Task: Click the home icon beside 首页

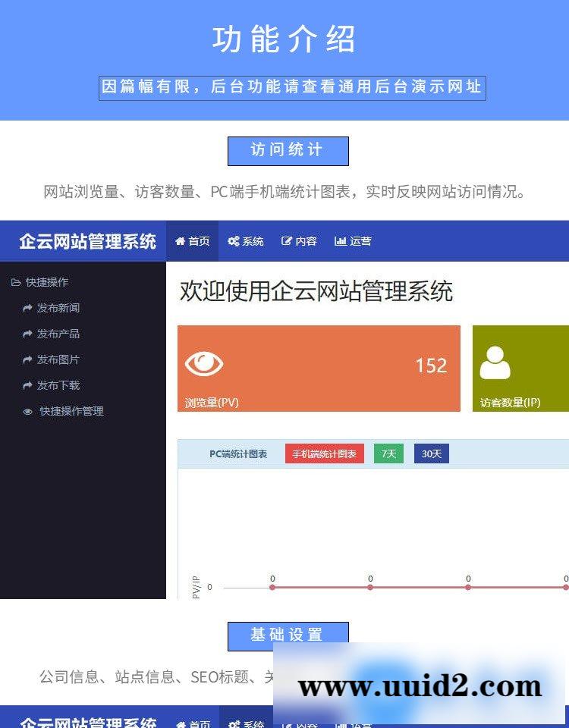Action: (181, 241)
